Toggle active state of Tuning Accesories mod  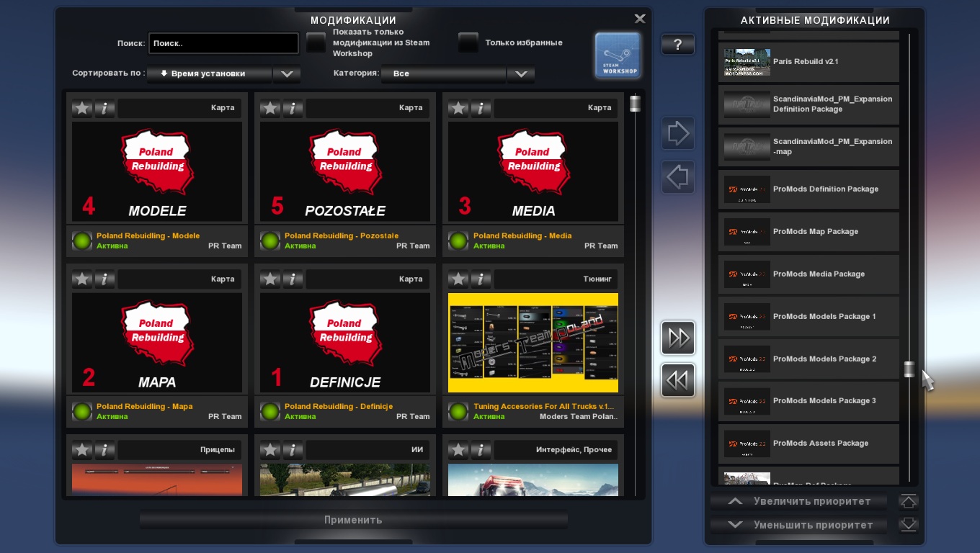tap(458, 412)
